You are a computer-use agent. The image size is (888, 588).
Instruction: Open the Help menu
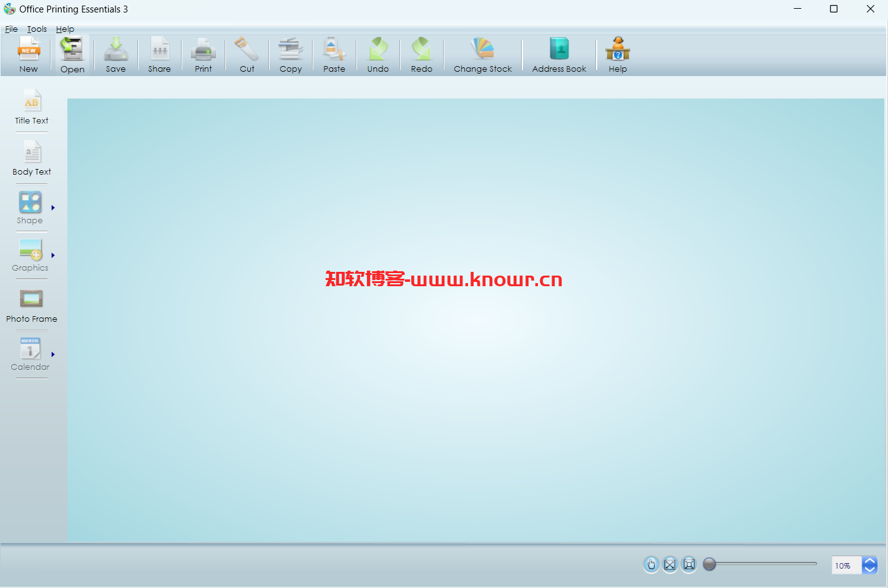pos(65,29)
